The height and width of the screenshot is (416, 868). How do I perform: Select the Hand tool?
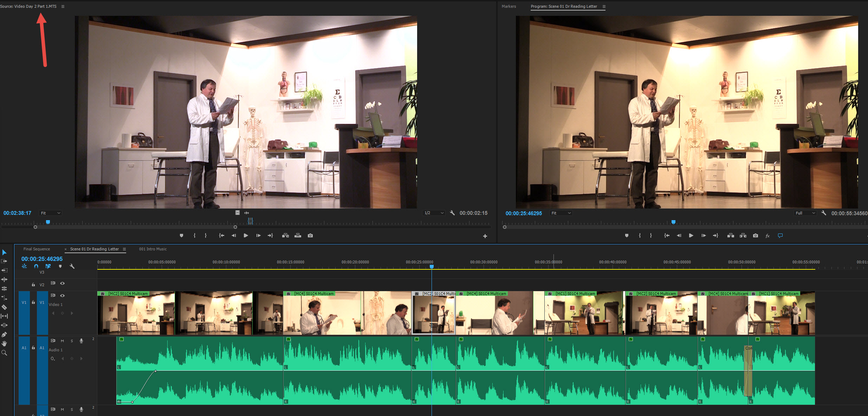[4, 344]
